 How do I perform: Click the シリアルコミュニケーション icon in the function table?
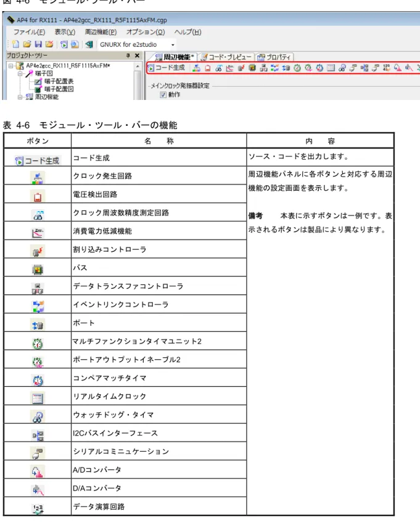coord(38,453)
